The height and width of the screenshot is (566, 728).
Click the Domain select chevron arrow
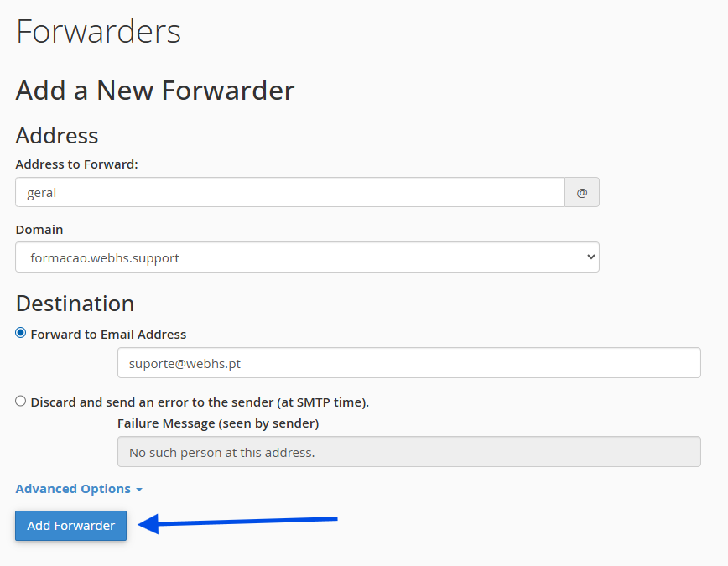590,257
